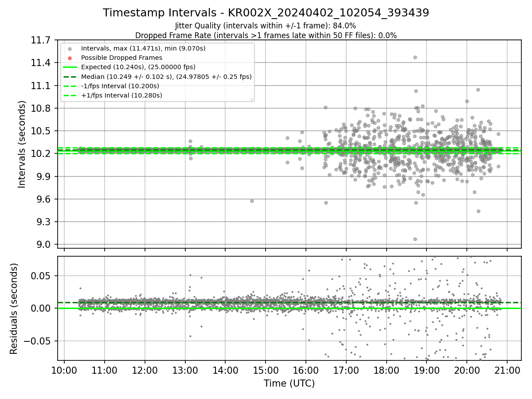Viewport: 532px width, 399px height.
Task: Click the red dot marker beside 'Possible Dropped Frames'
Action: (70, 58)
